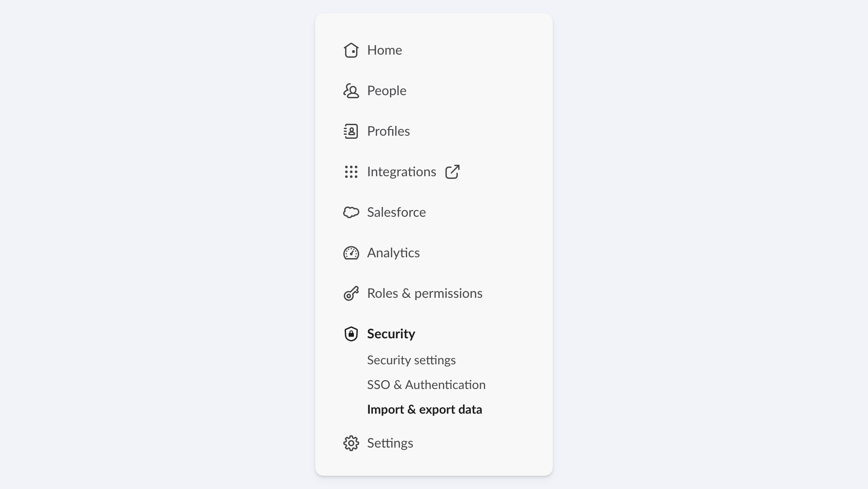This screenshot has height=489, width=868.
Task: Click the Integrations grid dots icon
Action: pos(351,172)
